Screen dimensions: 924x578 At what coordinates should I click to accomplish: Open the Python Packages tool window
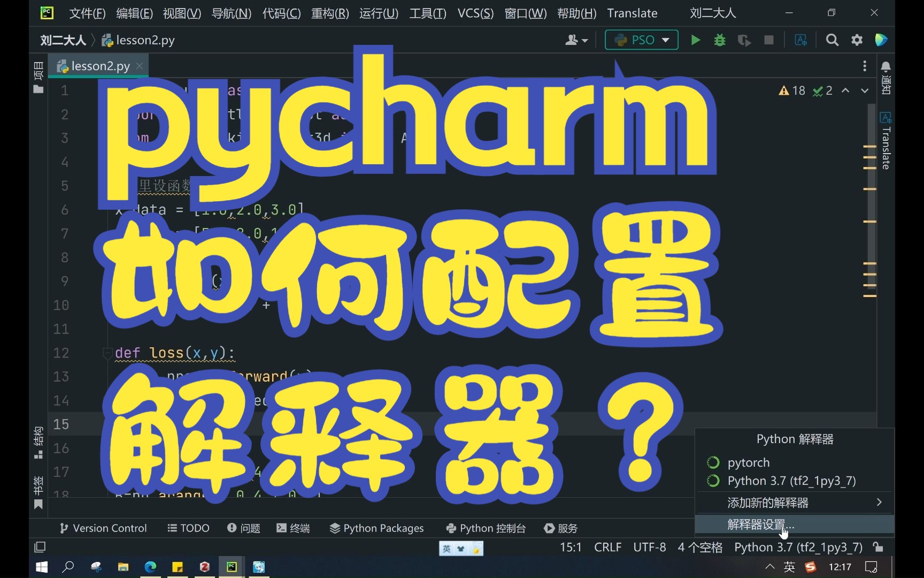click(x=377, y=528)
